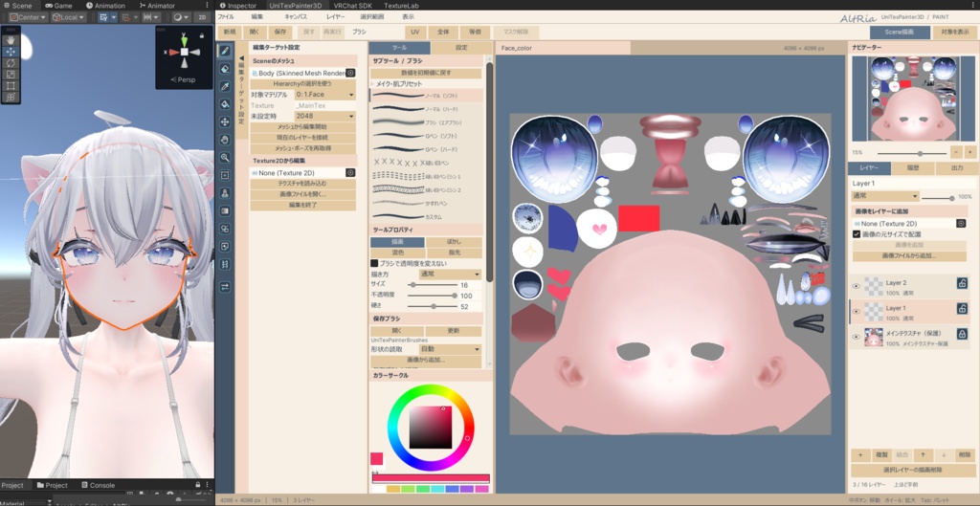Open 未設定時 resolution dropdown showing 2048
980x506 pixels.
tap(325, 116)
